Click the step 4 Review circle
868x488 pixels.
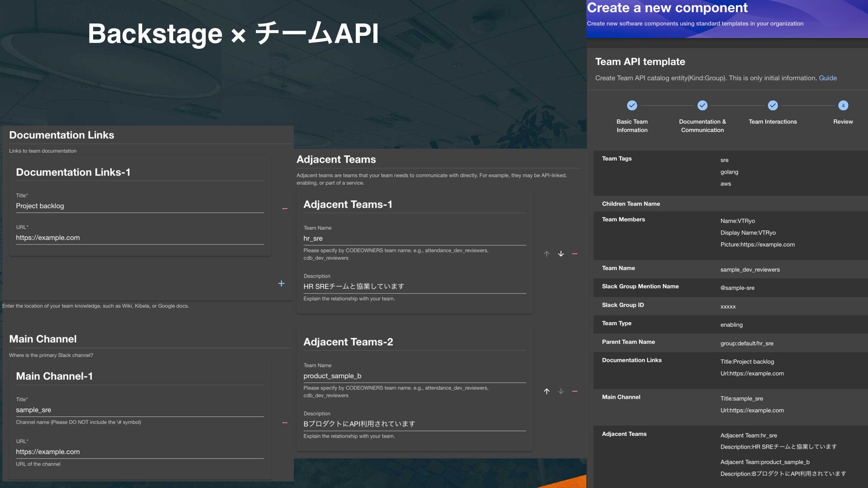tap(843, 105)
